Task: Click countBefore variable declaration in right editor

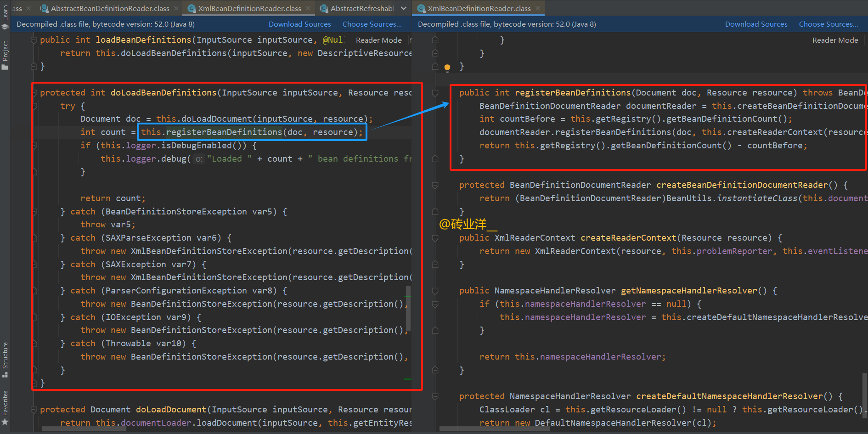Action: (x=527, y=119)
